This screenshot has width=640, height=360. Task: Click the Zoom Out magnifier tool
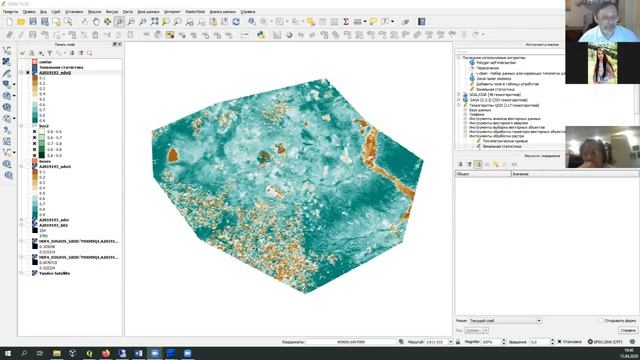pyautogui.click(x=131, y=22)
